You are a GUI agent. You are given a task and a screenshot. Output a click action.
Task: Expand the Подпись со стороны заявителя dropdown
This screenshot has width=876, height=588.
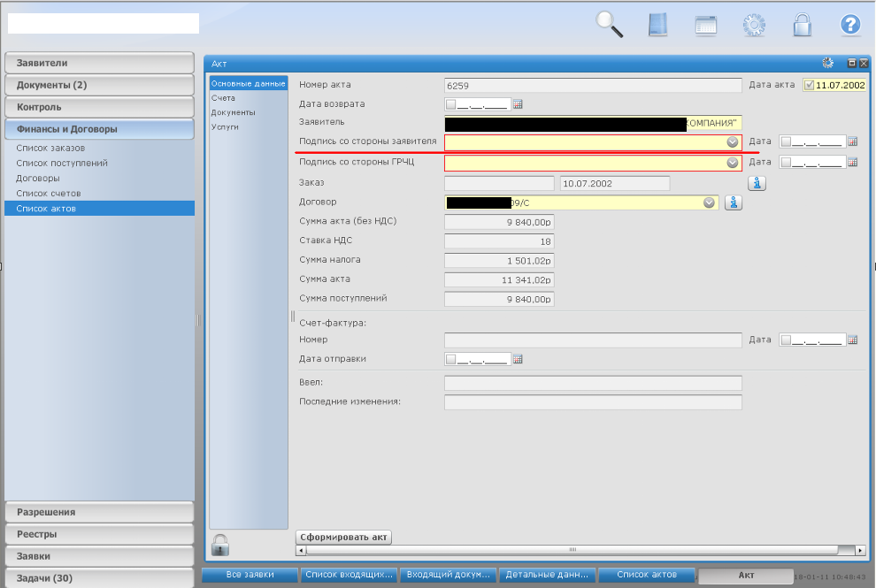click(x=733, y=142)
